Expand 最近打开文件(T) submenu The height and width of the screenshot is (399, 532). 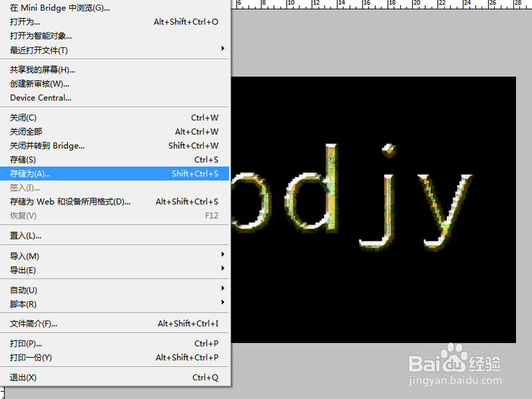[x=114, y=51]
